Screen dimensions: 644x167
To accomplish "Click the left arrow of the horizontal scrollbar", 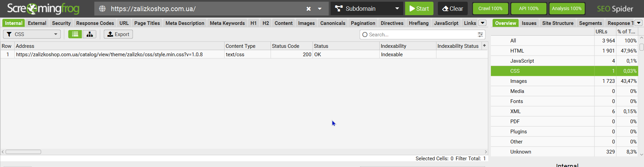I will [3, 152].
